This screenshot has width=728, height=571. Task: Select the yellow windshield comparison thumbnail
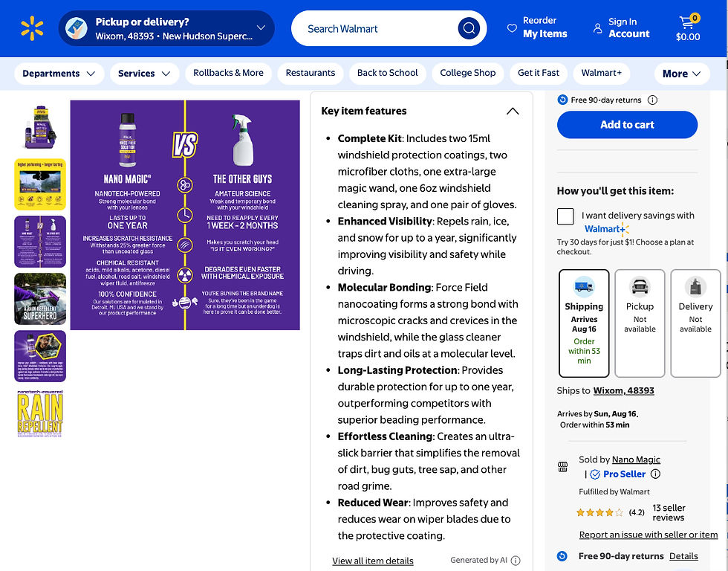tap(40, 184)
